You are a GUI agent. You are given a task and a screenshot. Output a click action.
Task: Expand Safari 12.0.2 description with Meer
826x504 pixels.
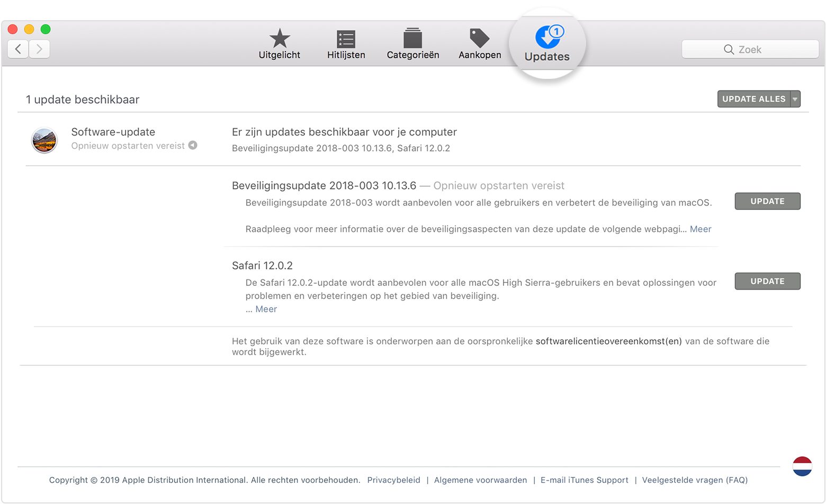tap(266, 309)
